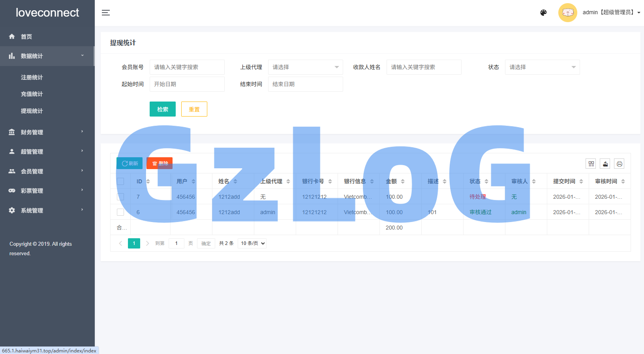The width and height of the screenshot is (644, 354).
Task: Click the admin avatar image
Action: point(567,13)
